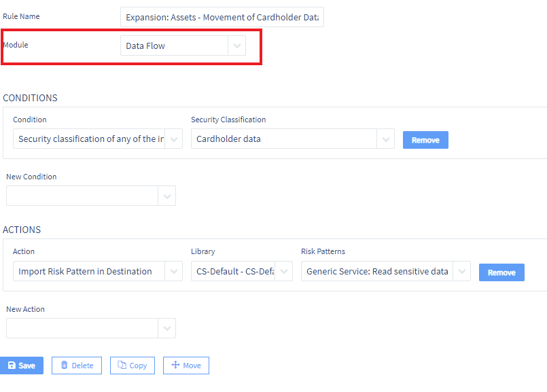This screenshot has width=547, height=392.
Task: Open the Security Classification dropdown showing Cardholder data
Action: coord(385,139)
